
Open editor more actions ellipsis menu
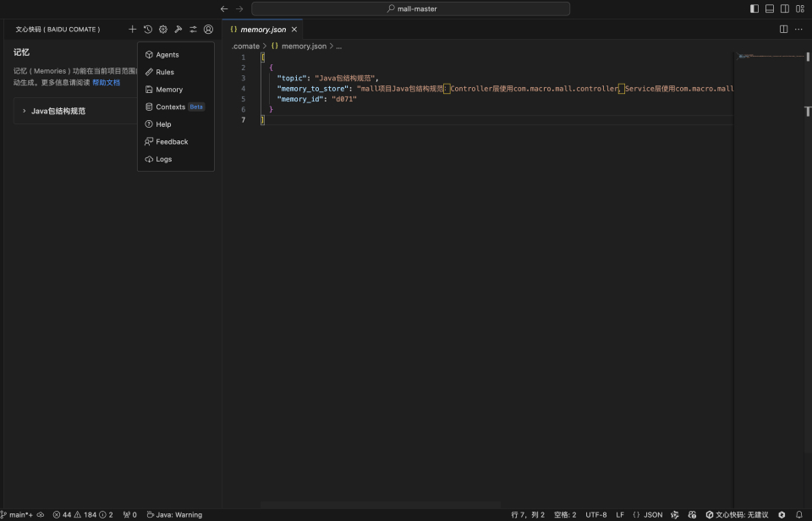798,30
